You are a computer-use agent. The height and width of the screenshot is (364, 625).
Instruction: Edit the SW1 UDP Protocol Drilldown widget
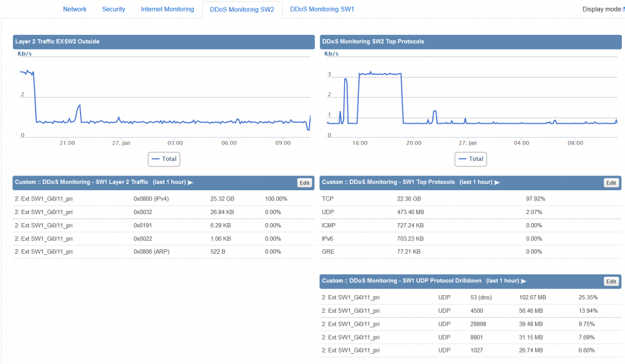coord(611,281)
